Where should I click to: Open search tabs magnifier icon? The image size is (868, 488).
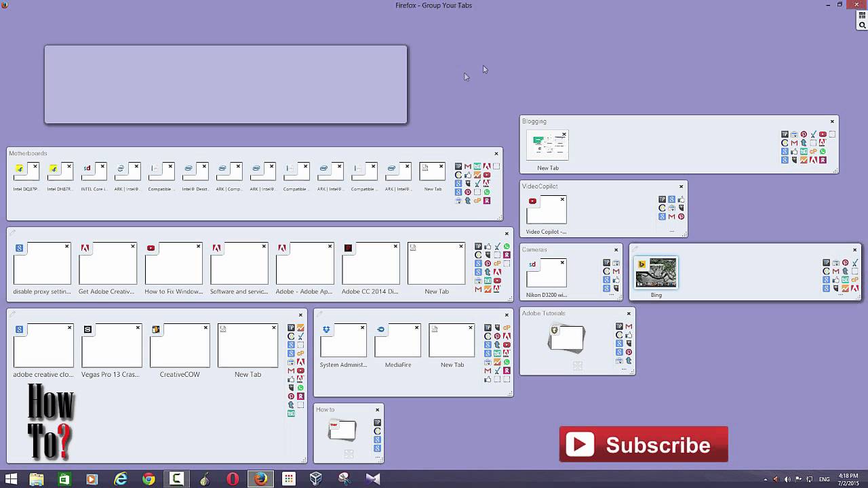pos(863,25)
